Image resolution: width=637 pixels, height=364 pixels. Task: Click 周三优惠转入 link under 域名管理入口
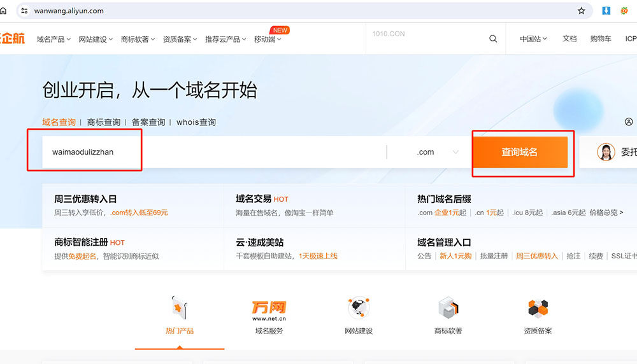point(536,256)
